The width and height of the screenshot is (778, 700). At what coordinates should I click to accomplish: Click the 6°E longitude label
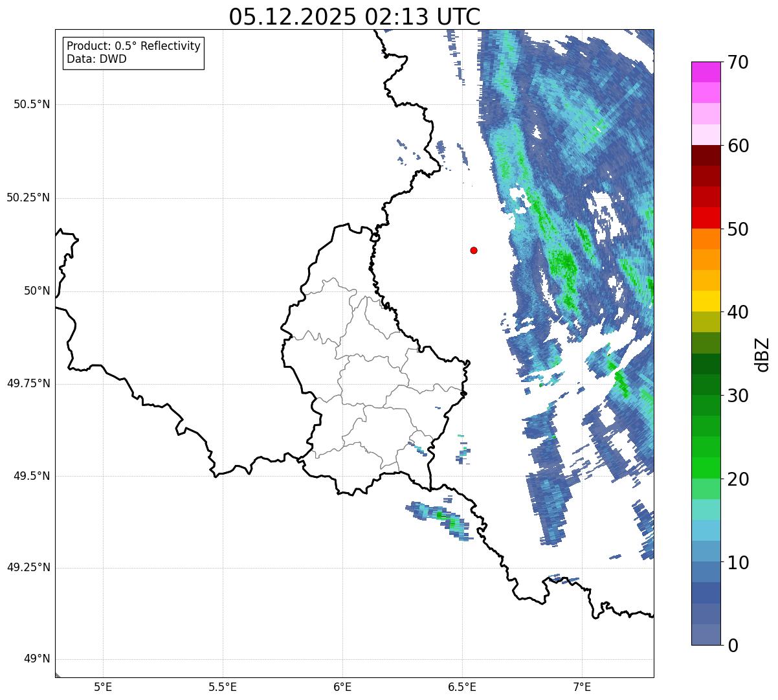point(342,687)
